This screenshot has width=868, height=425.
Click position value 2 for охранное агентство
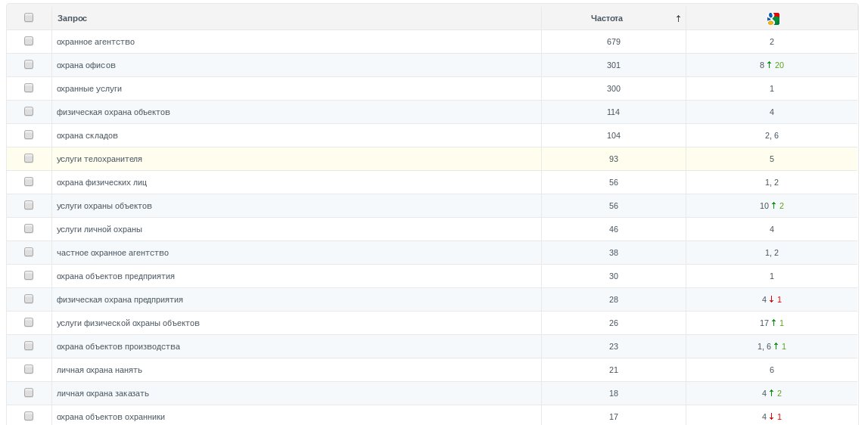point(771,42)
